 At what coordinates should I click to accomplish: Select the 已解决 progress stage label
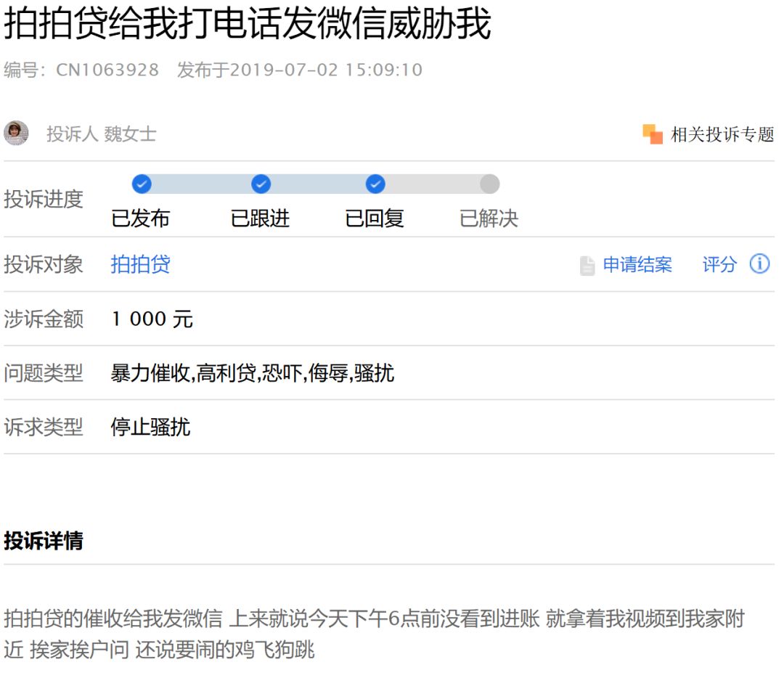(x=489, y=219)
